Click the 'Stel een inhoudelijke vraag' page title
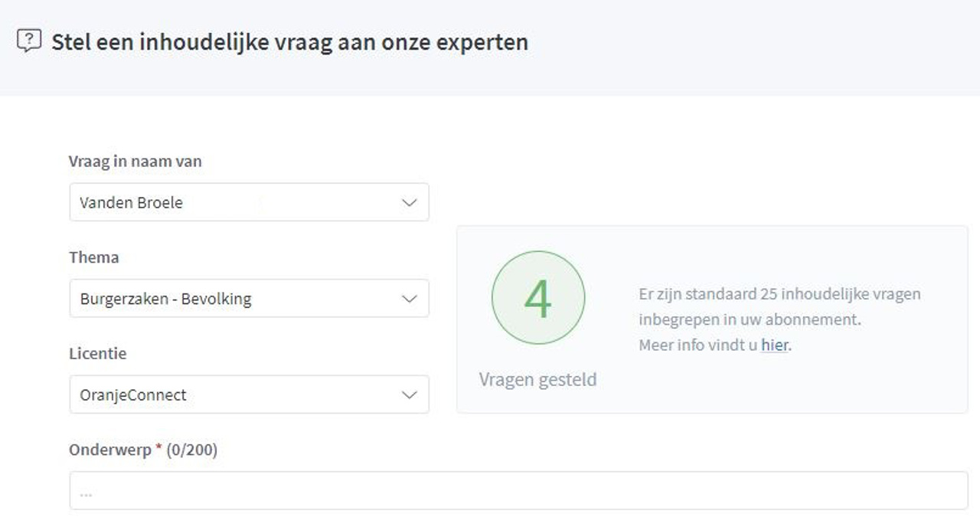The height and width of the screenshot is (527, 980). [x=289, y=41]
